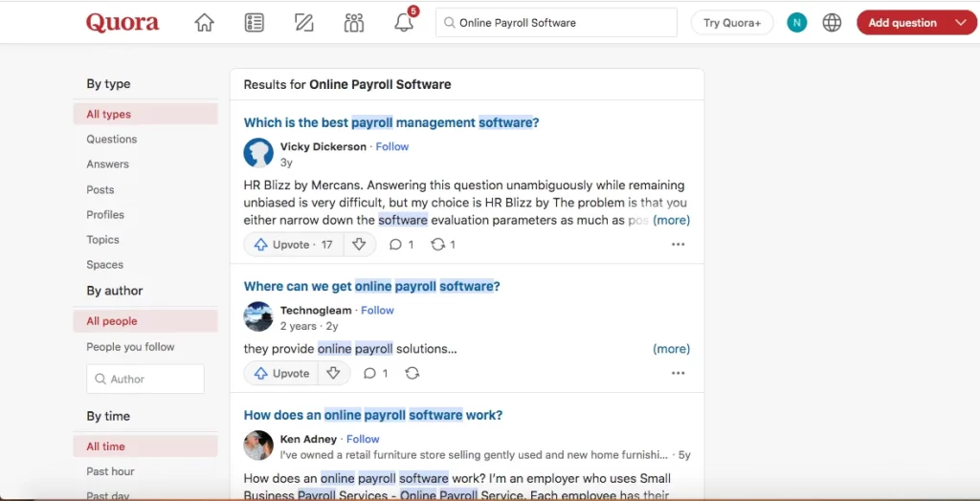Image resolution: width=980 pixels, height=501 pixels.
Task: Open the profile avatar N
Action: tap(797, 23)
